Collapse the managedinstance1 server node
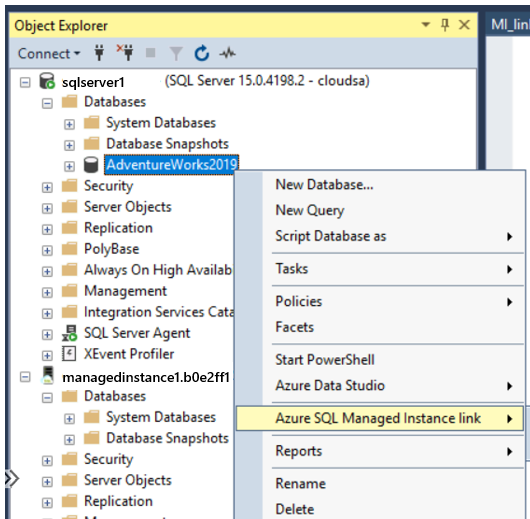 (25, 377)
